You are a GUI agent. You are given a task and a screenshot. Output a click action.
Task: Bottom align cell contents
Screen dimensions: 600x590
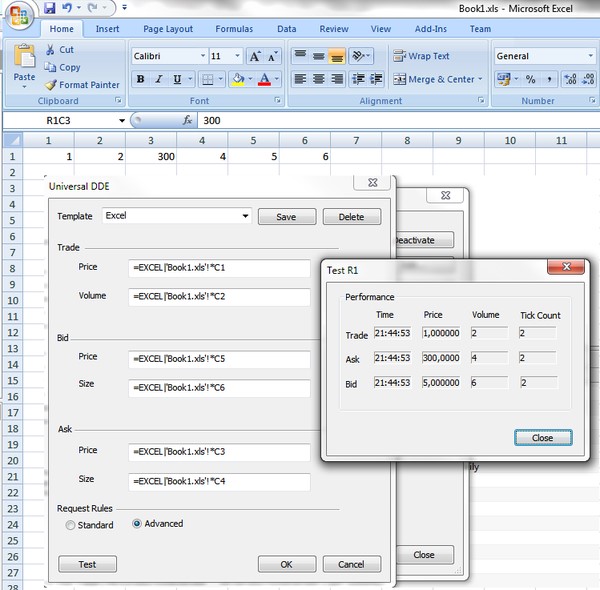337,56
